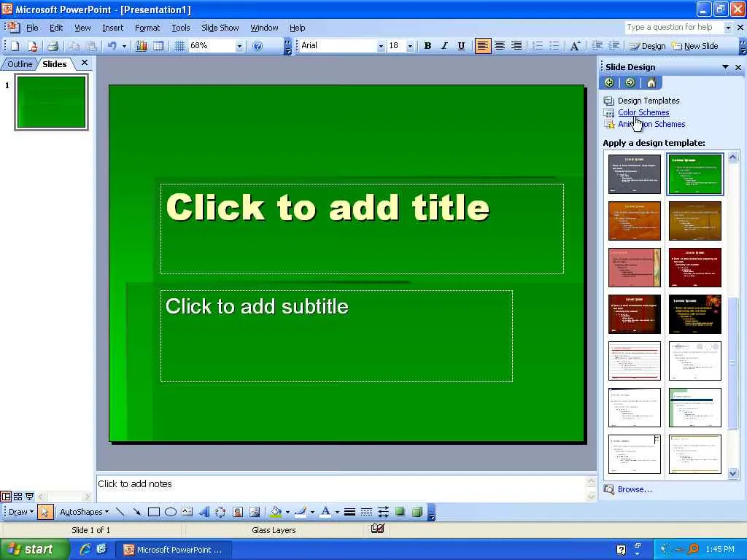
Task: Select the Oval drawing tool
Action: 171,512
